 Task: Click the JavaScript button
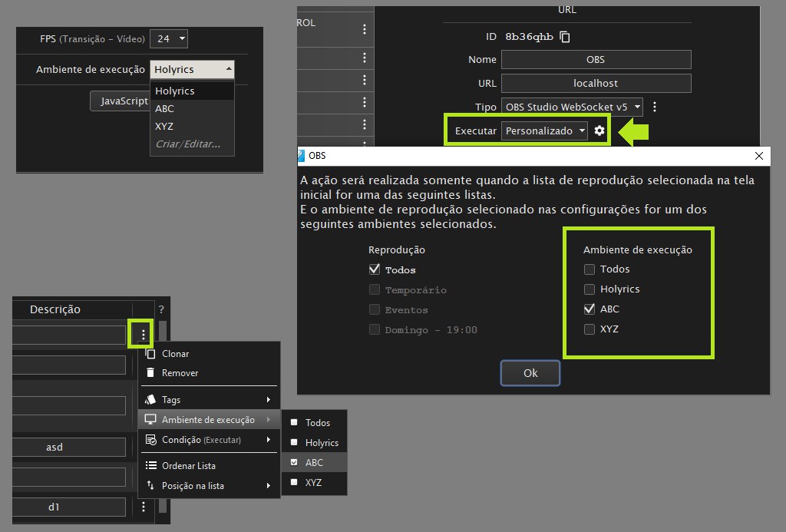pos(121,101)
